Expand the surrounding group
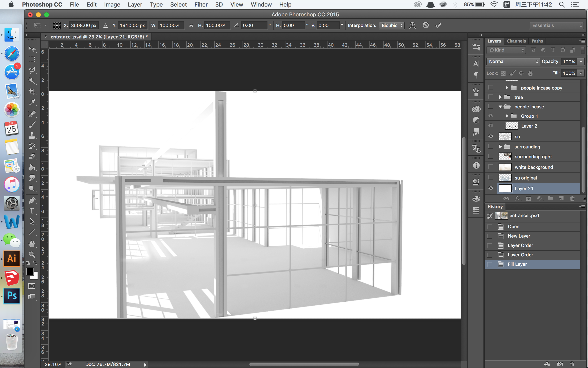This screenshot has width=588, height=368. tap(500, 147)
